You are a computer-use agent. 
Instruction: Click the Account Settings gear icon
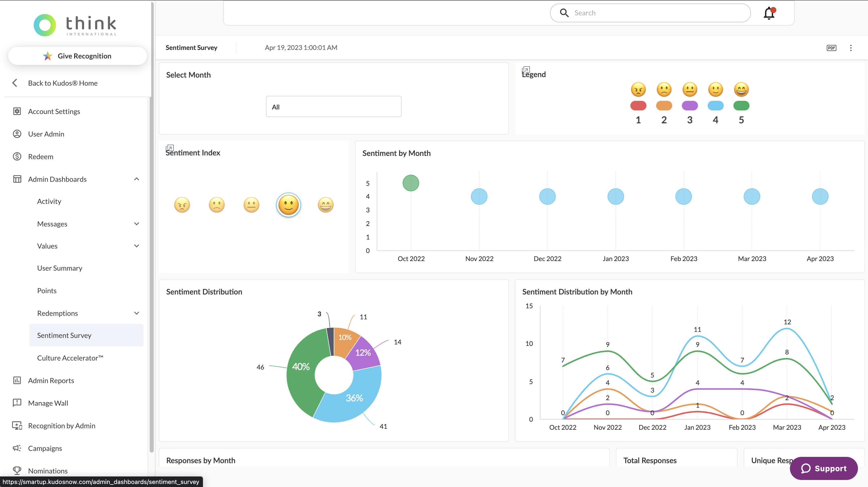pos(17,111)
